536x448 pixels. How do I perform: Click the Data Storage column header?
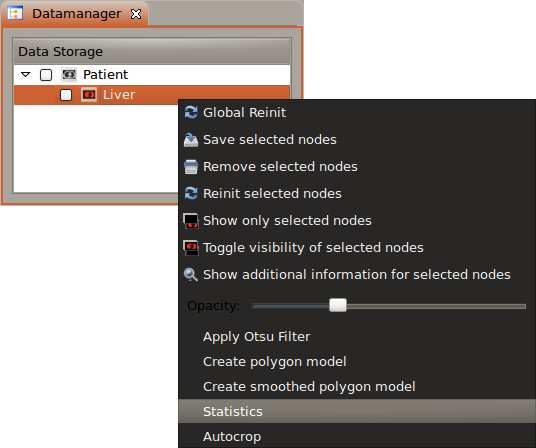152,52
